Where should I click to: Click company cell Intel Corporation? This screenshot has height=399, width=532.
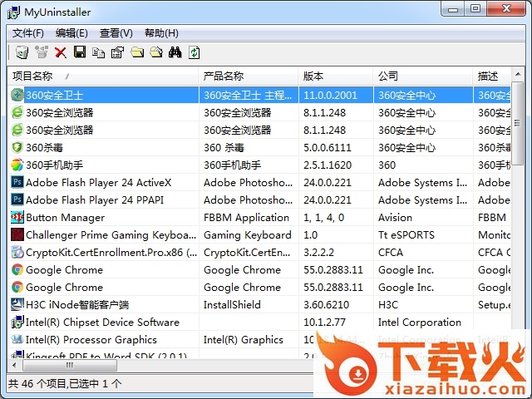tap(420, 323)
